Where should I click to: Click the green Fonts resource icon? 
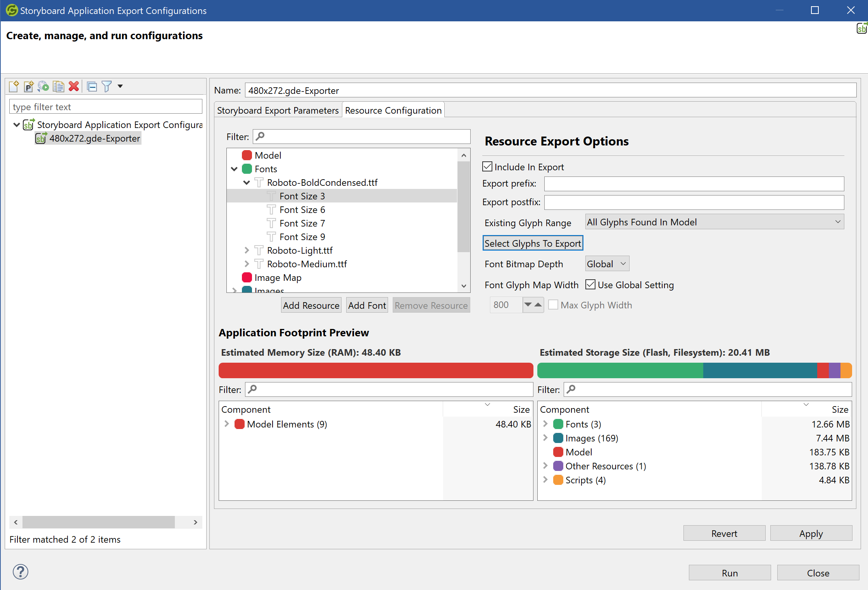(247, 169)
